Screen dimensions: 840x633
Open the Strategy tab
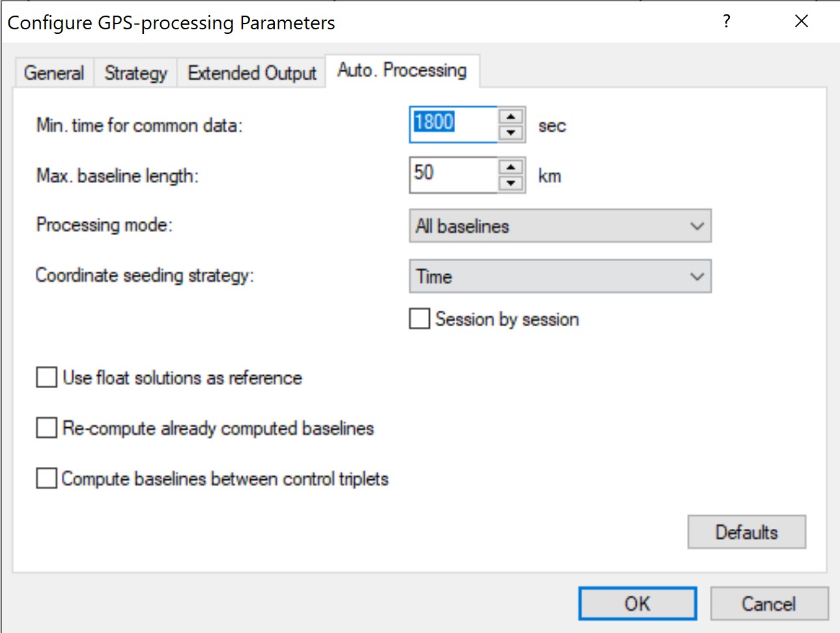point(135,73)
